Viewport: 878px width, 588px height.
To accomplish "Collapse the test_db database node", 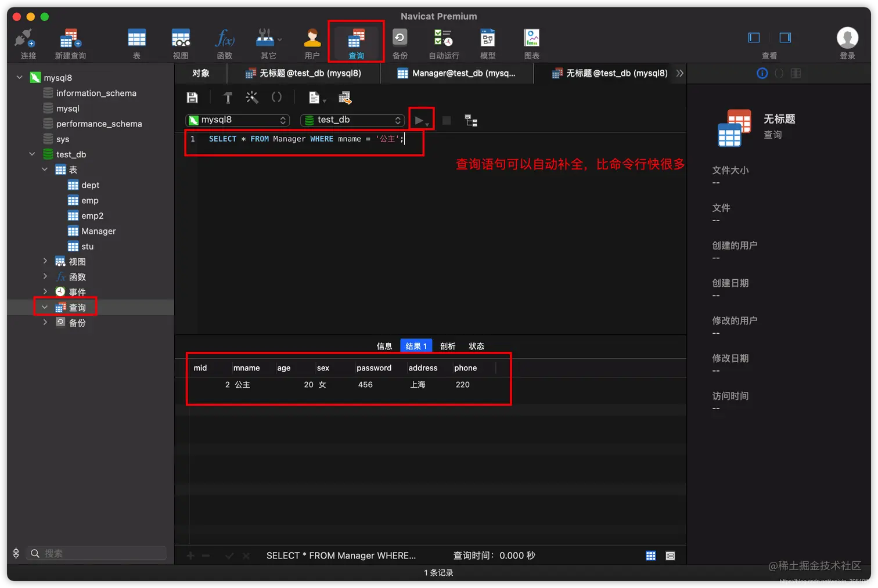I will [32, 154].
